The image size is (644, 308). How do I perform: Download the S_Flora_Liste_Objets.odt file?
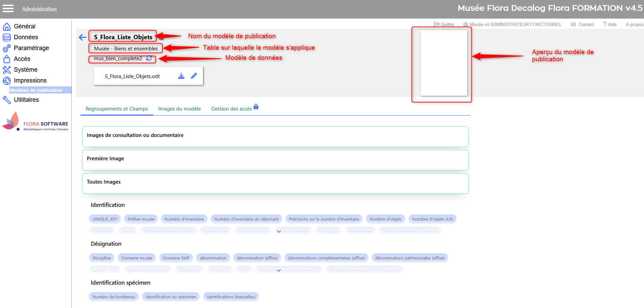tap(181, 76)
